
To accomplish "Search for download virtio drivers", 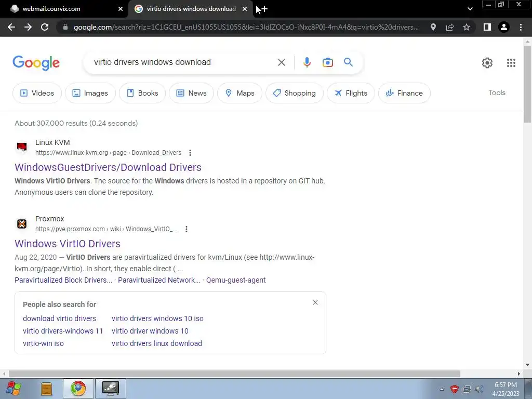I will click(59, 318).
